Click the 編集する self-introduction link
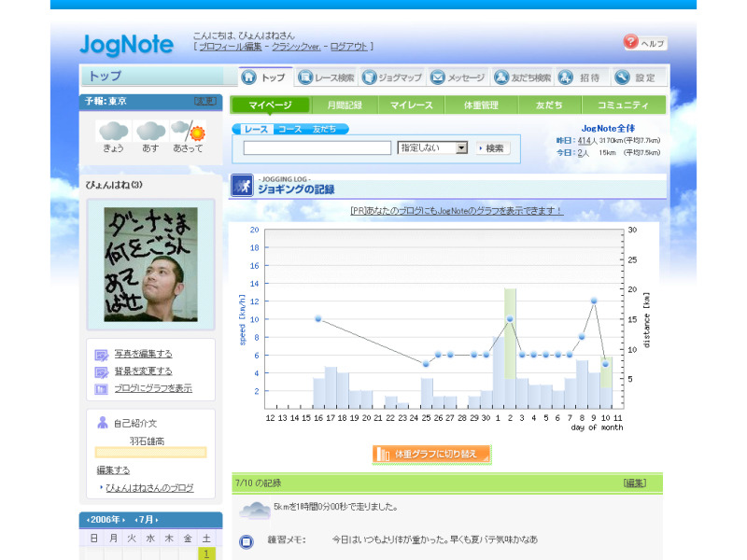 pyautogui.click(x=113, y=470)
